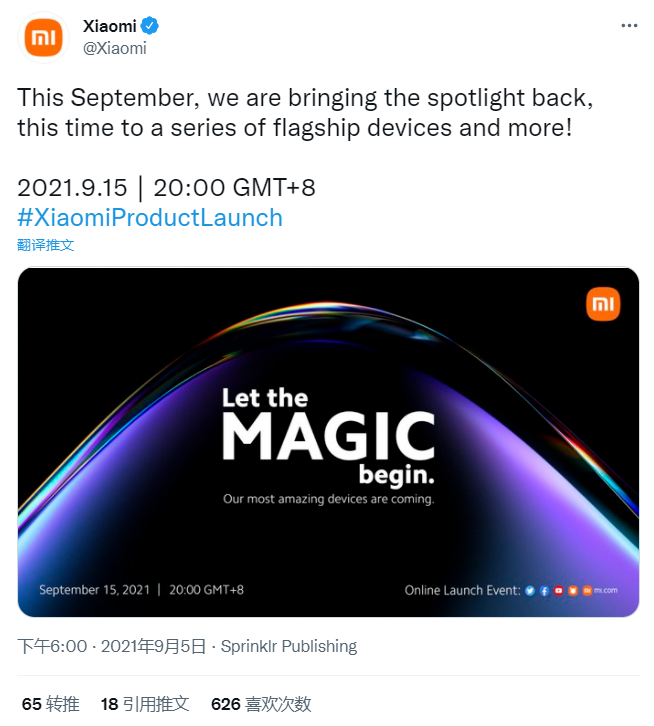Click the Facebook icon in the banner
654x726 pixels.
pos(544,590)
